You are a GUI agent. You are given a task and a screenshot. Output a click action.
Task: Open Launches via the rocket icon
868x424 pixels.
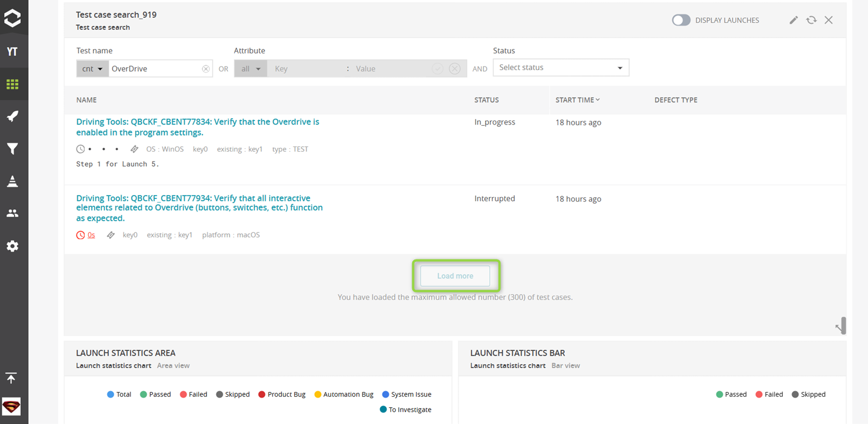[12, 116]
